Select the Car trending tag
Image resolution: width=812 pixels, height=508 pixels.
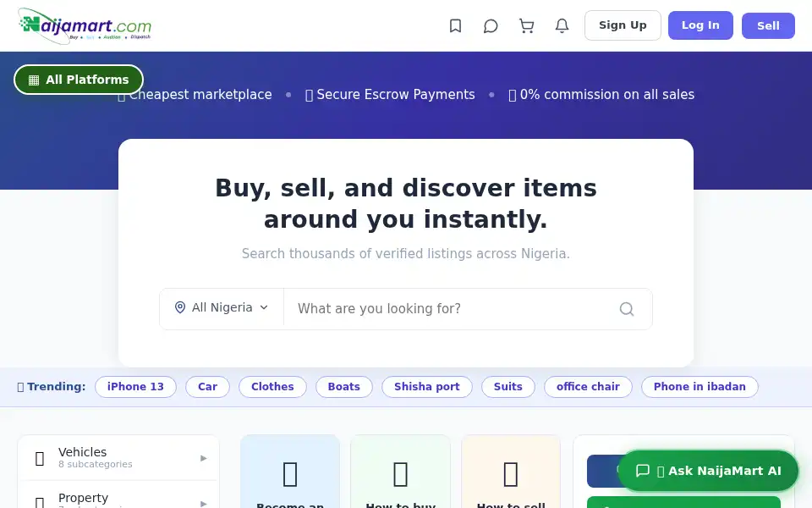coord(208,387)
